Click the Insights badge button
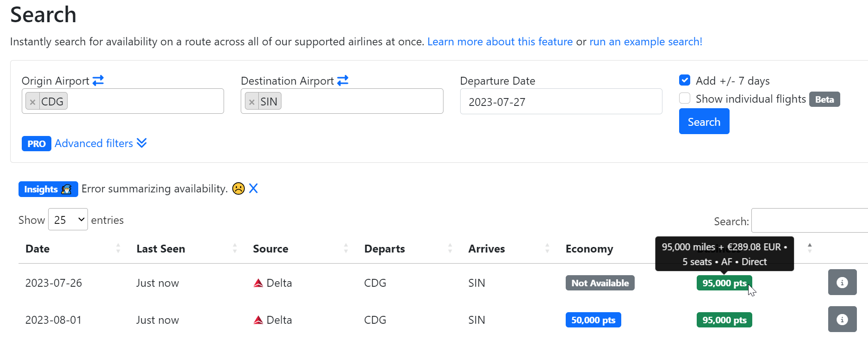 click(48, 189)
